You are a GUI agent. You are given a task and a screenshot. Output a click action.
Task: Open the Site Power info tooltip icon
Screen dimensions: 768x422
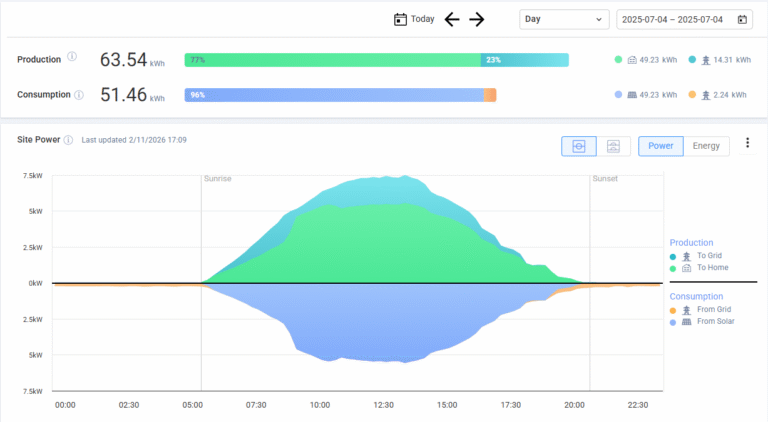(68, 140)
